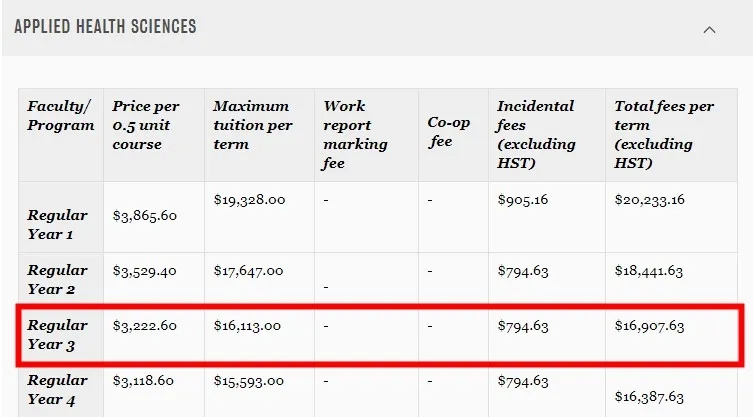Click the $20,233.16 total fees cell
Screen dimensions: 753x417
tap(651, 200)
